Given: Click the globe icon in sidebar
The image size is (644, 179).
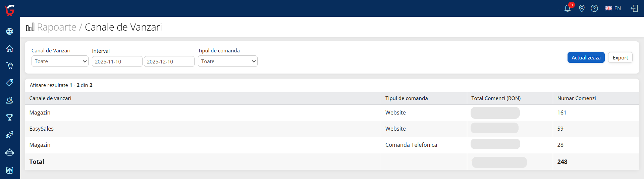Looking at the screenshot, I should point(10,31).
